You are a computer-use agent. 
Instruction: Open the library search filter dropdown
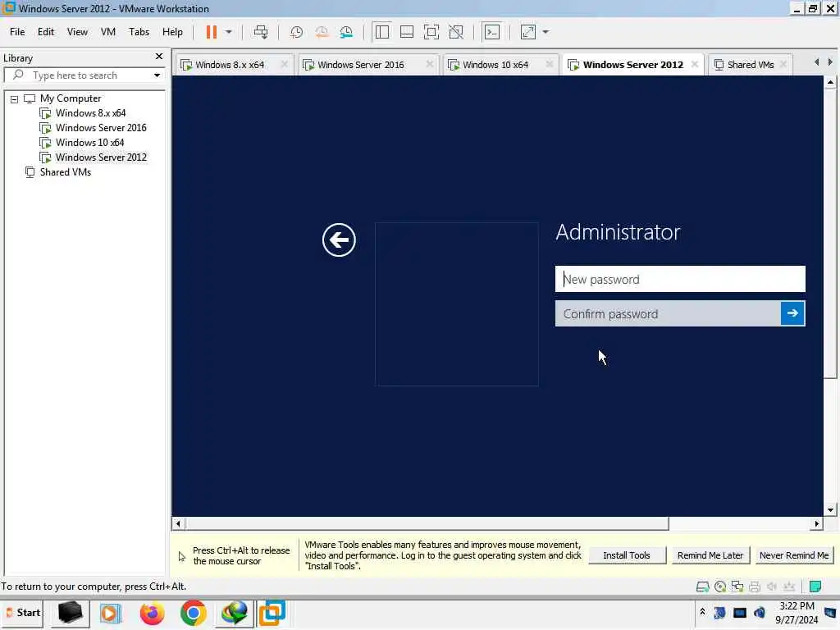tap(157, 75)
